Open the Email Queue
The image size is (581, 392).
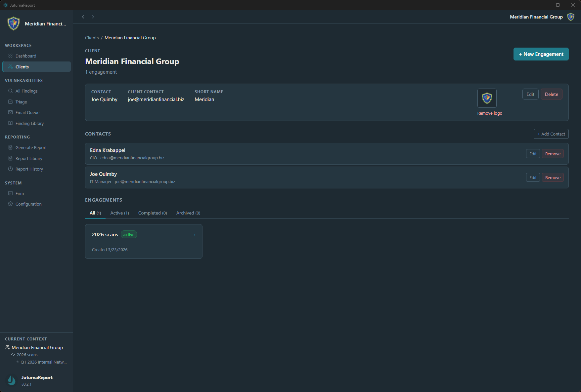(x=27, y=112)
